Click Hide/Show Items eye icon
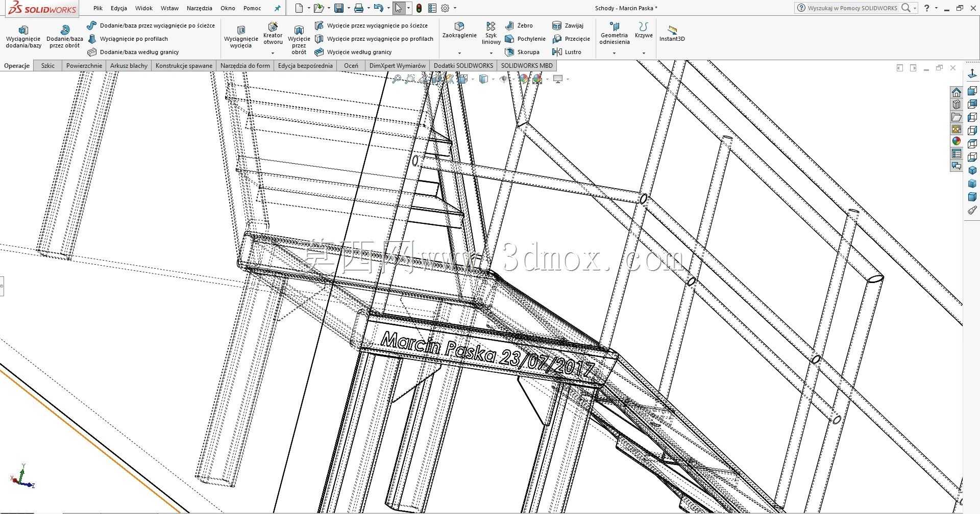The image size is (980, 514). 504,79
